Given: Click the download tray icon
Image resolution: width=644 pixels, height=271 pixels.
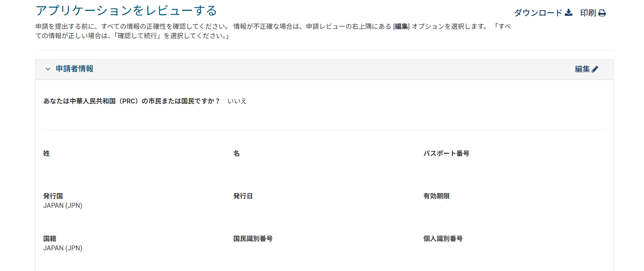Looking at the screenshot, I should 569,13.
